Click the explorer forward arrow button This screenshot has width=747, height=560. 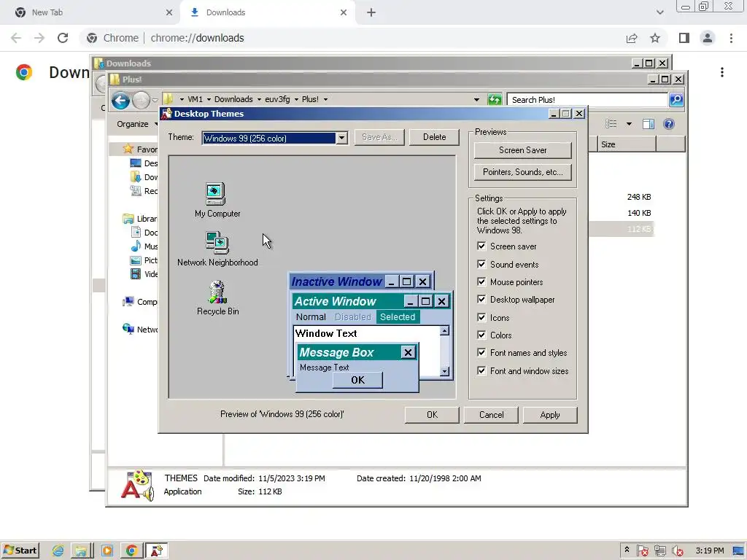click(x=141, y=101)
